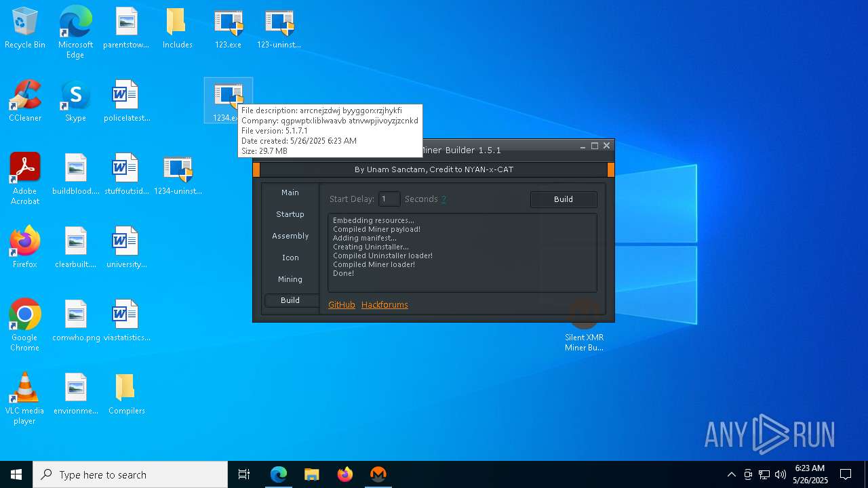The height and width of the screenshot is (488, 868).
Task: Select the Skype desktop shortcut
Action: point(75,102)
